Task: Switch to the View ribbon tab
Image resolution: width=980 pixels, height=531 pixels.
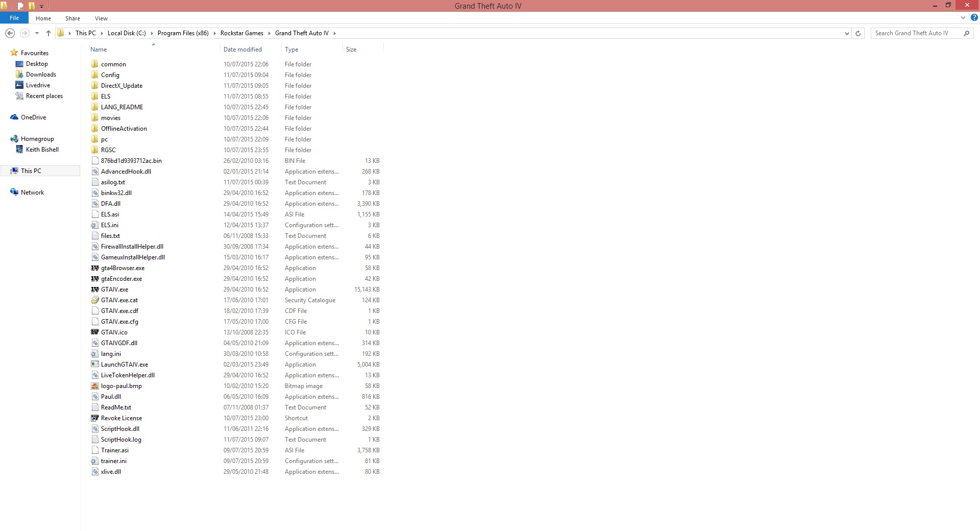Action: pos(101,18)
